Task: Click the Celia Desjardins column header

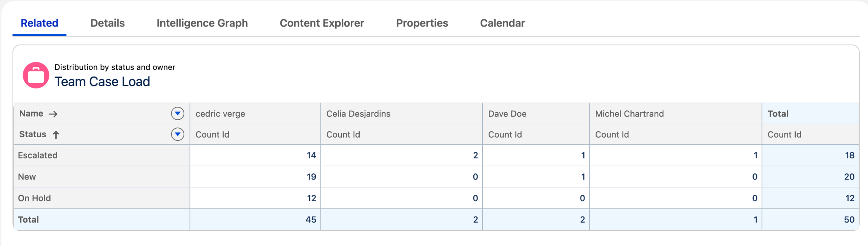Action: pyautogui.click(x=358, y=114)
